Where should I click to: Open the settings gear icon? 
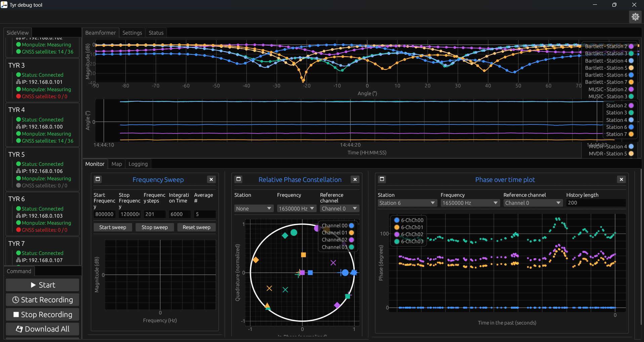(x=635, y=17)
